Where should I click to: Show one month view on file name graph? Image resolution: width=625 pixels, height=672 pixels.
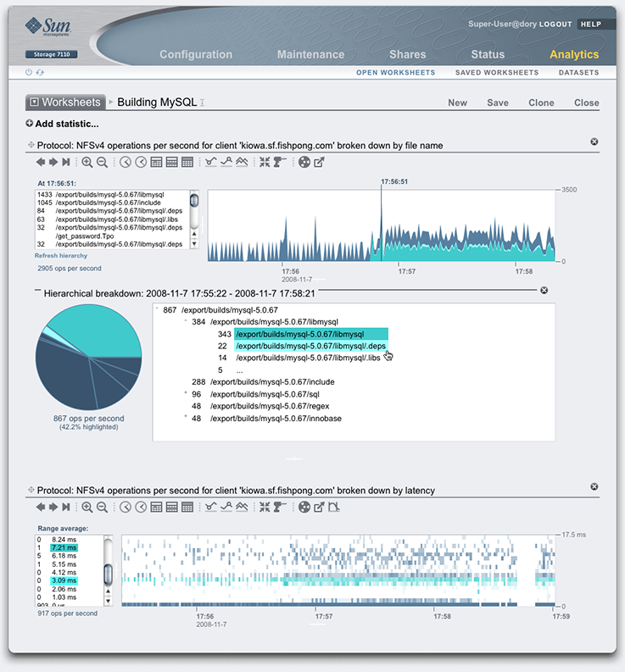pos(187,162)
